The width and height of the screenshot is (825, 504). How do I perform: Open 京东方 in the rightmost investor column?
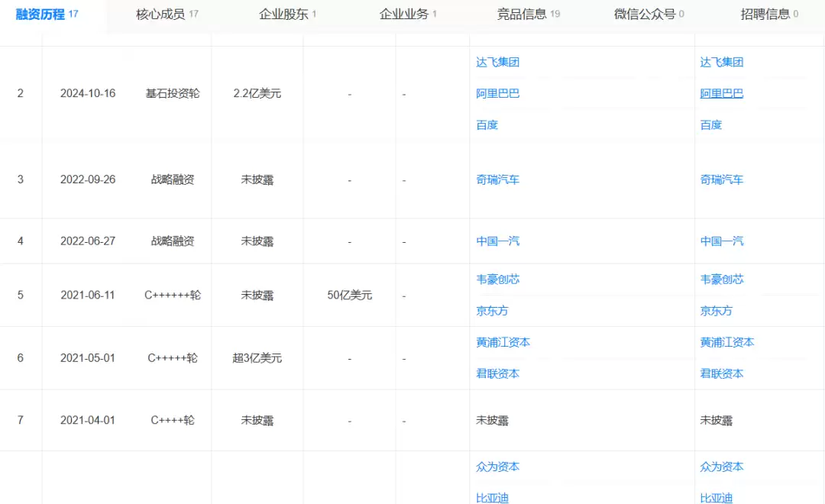716,311
